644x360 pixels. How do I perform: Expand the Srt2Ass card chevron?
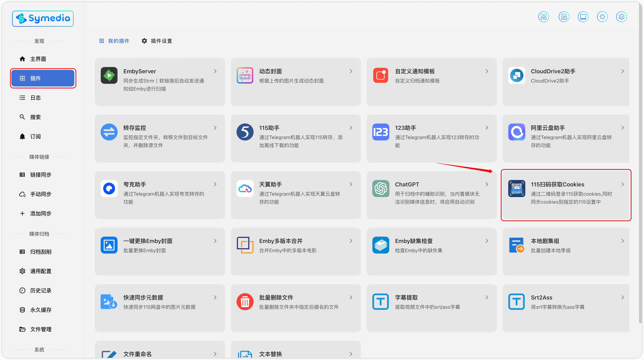pyautogui.click(x=622, y=297)
